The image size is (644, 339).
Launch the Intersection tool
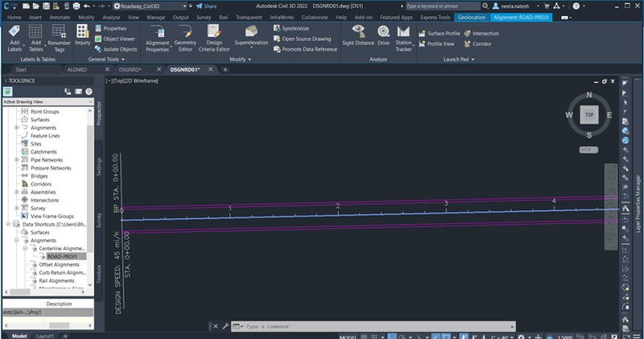(x=481, y=33)
